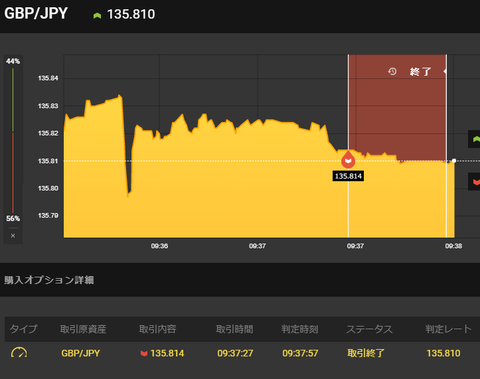Click the 購入オプション詳細 heading
Screen dimensions: 480x379
[x=49, y=280]
